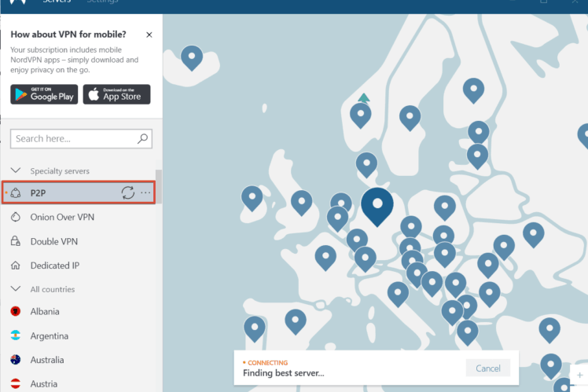Click the green triangle marker near Norway
Viewport: 588px width, 392px height.
coord(364,98)
